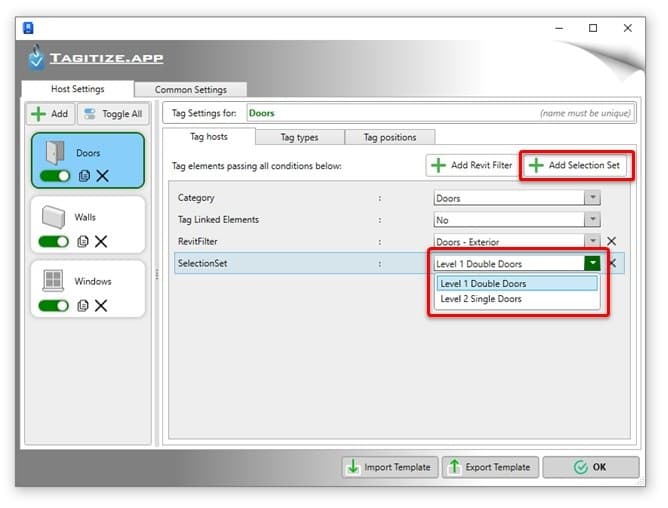
Task: Select the Category row label
Action: (196, 198)
